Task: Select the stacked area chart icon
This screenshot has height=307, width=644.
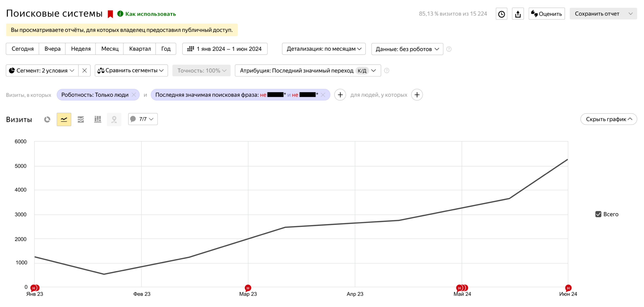Action: pyautogui.click(x=81, y=119)
